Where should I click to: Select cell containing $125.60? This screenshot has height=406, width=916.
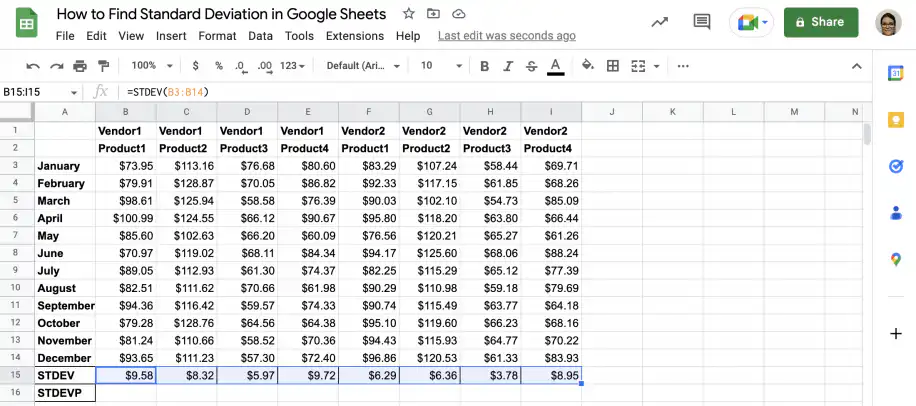tap(429, 253)
